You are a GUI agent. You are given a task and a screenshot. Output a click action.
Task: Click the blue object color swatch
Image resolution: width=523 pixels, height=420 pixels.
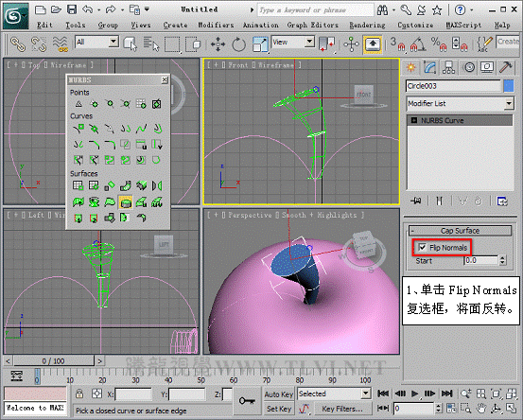click(x=508, y=86)
